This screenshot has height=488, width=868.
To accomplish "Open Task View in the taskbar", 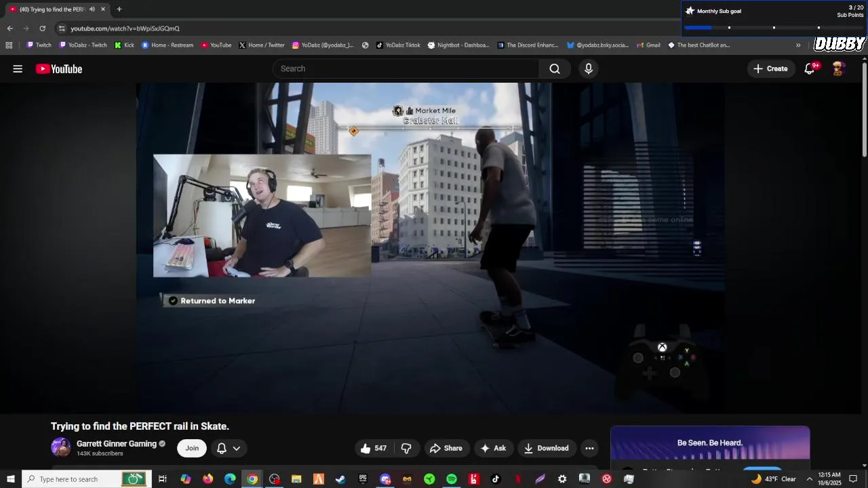I will (x=163, y=479).
